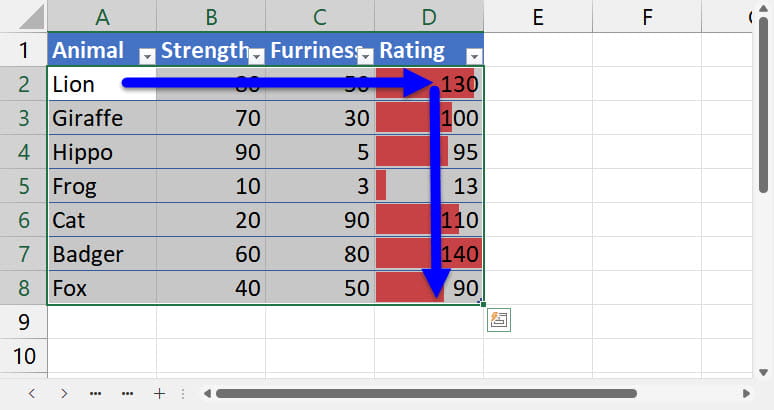Select column E header
Viewport: 774px width, 410px height.
tap(537, 17)
